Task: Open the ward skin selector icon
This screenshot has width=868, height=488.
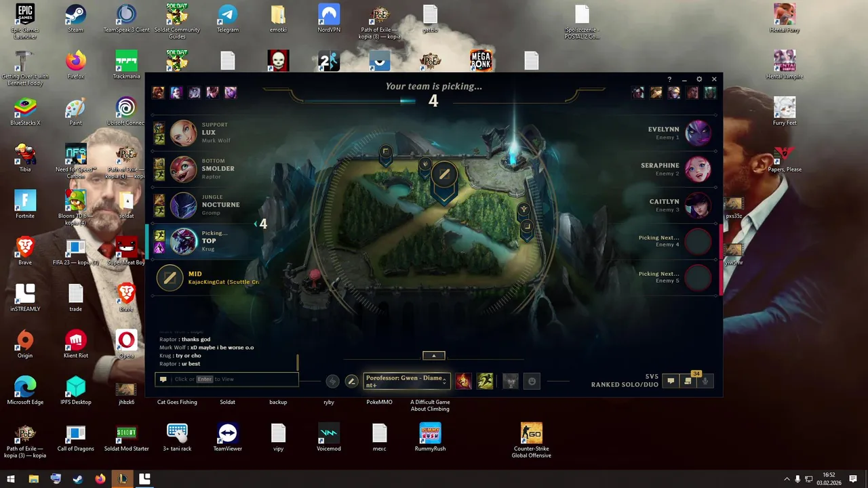Action: click(x=511, y=381)
